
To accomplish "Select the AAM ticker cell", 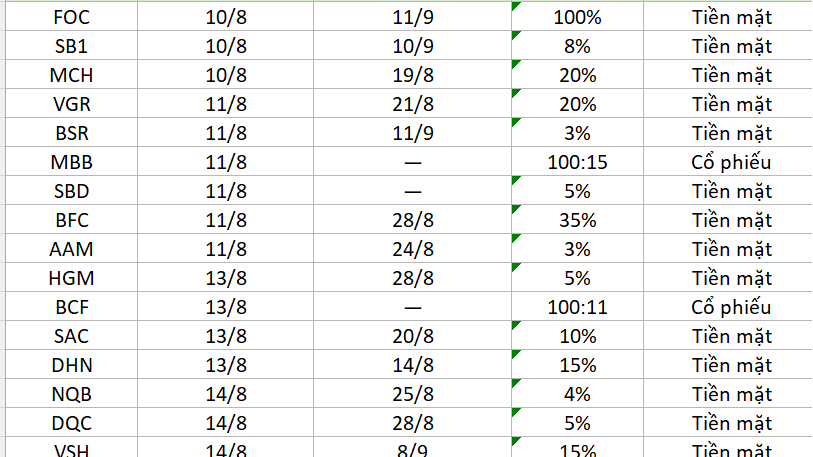I will pyautogui.click(x=72, y=250).
